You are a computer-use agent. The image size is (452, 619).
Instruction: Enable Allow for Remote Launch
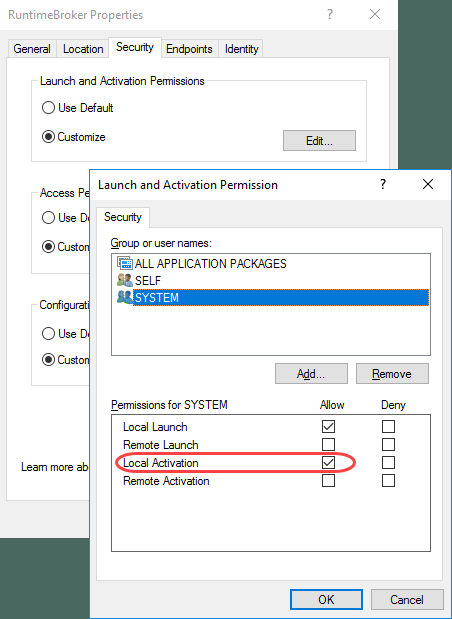[x=328, y=445]
